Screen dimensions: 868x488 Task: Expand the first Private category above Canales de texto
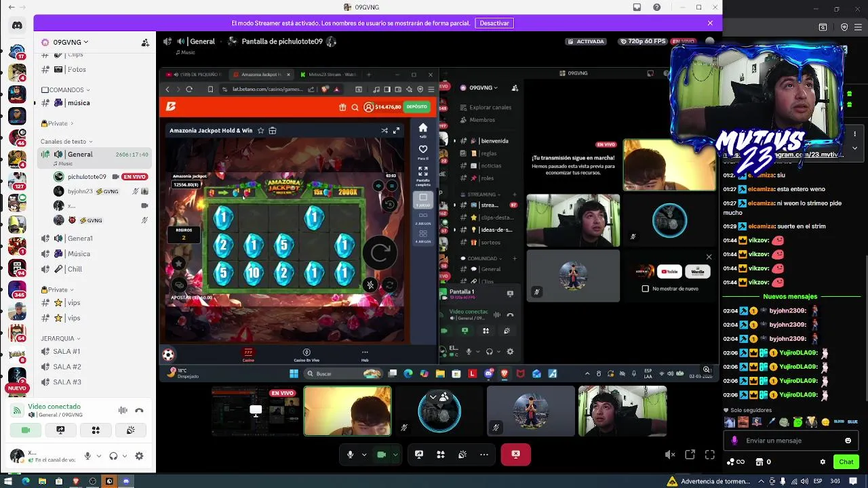point(57,123)
